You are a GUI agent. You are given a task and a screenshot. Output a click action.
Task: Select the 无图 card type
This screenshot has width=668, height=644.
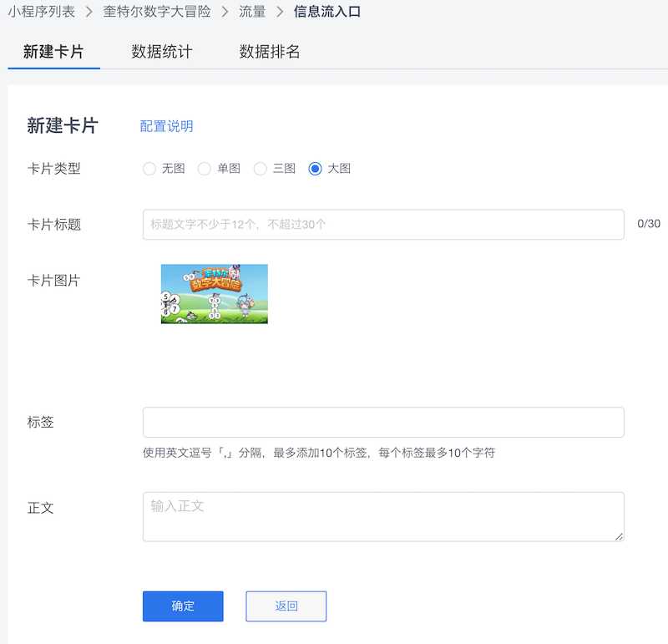[149, 169]
